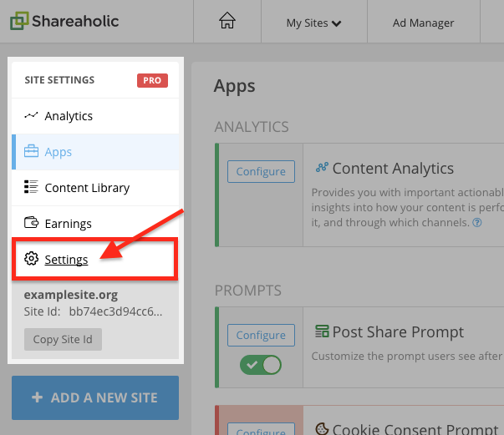The height and width of the screenshot is (435, 504).
Task: Toggle off the Post Share Prompt switch
Action: click(261, 365)
